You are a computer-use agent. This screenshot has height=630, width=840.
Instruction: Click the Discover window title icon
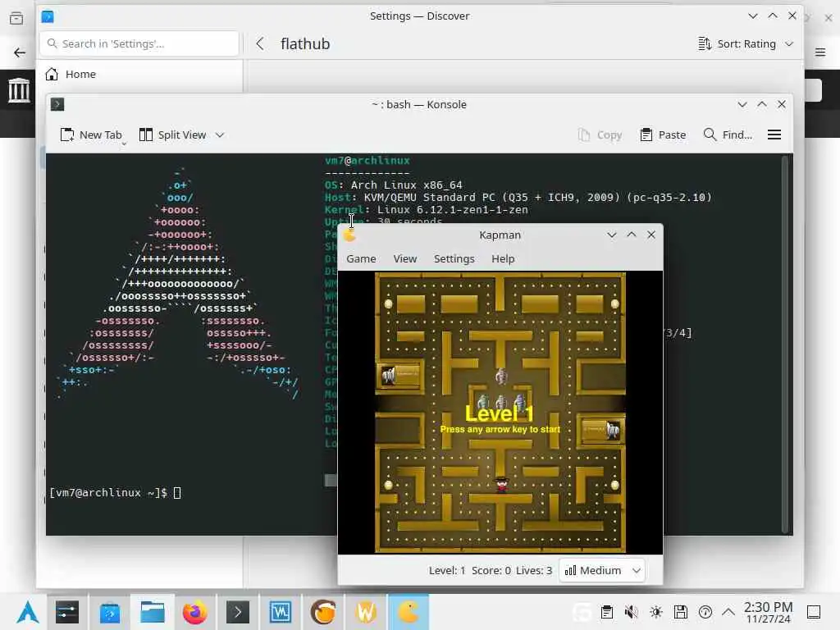[48, 16]
